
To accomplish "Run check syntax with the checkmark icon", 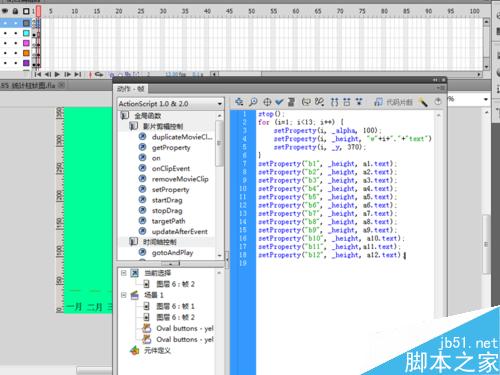I will (x=279, y=102).
